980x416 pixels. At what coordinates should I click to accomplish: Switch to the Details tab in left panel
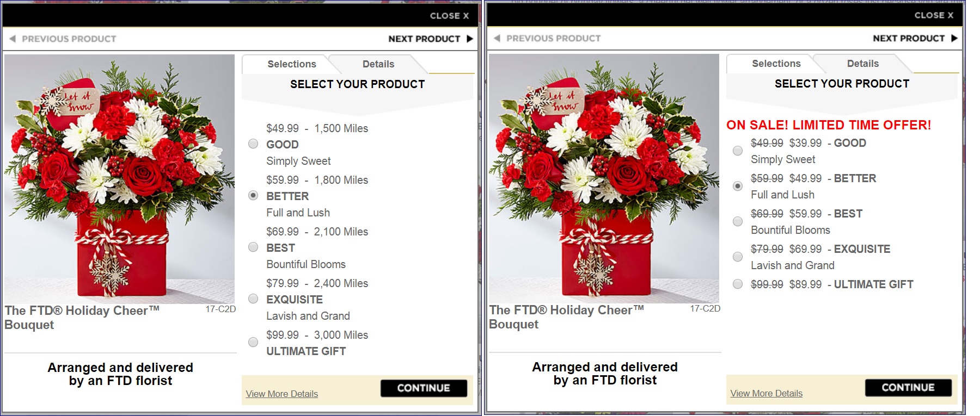click(x=378, y=64)
